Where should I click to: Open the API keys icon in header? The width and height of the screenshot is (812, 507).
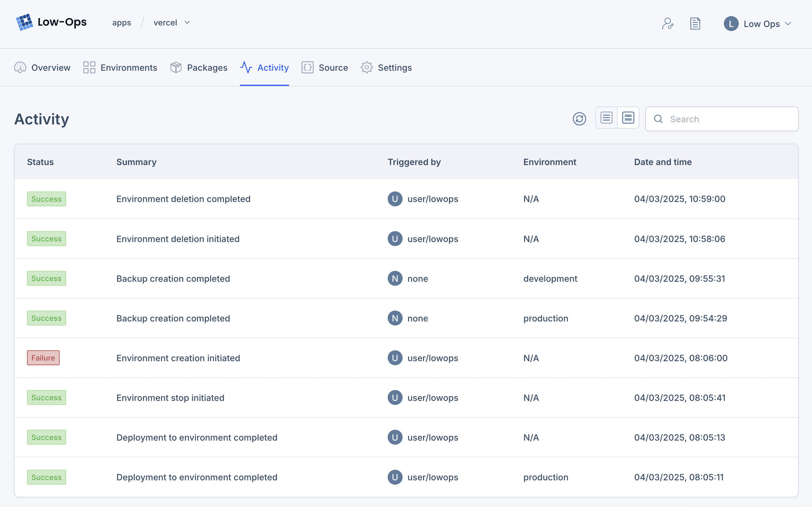tap(668, 24)
